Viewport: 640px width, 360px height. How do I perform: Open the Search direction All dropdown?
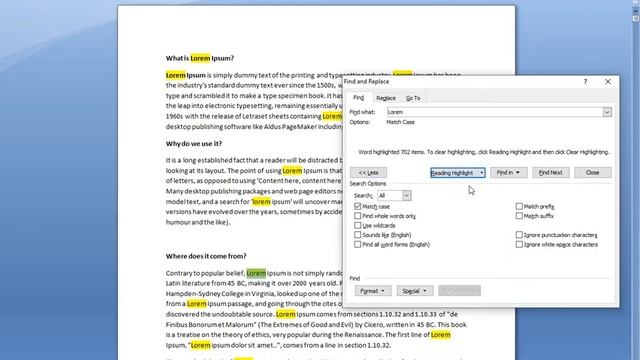click(394, 196)
